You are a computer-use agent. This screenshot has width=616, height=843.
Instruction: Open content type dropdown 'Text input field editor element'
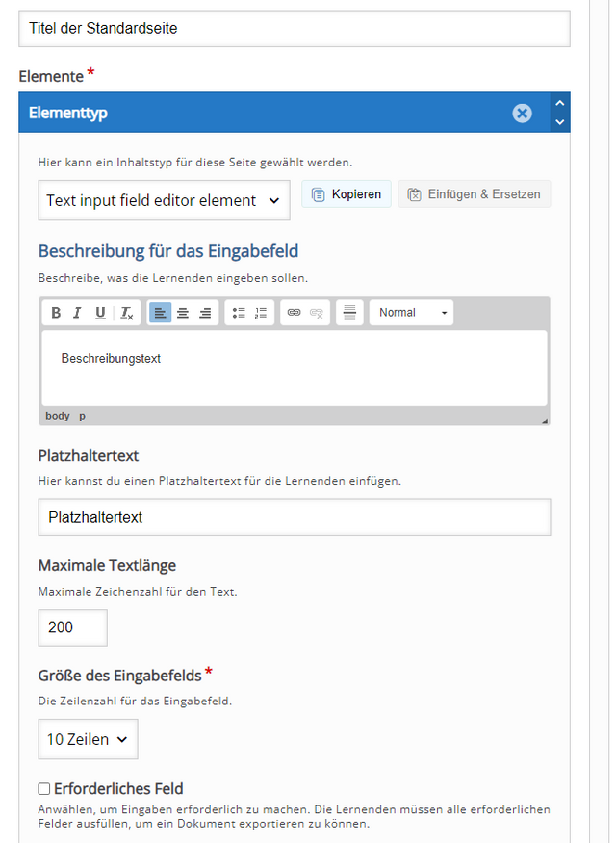coord(164,200)
